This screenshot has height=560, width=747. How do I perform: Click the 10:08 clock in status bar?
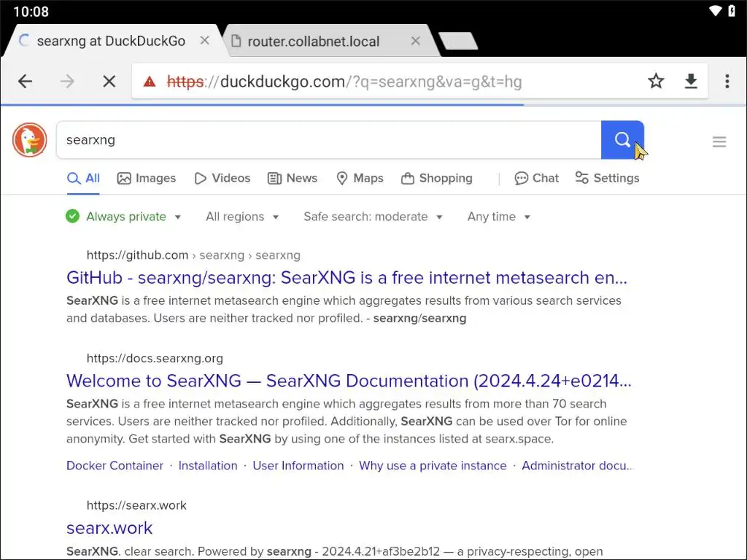tap(31, 12)
